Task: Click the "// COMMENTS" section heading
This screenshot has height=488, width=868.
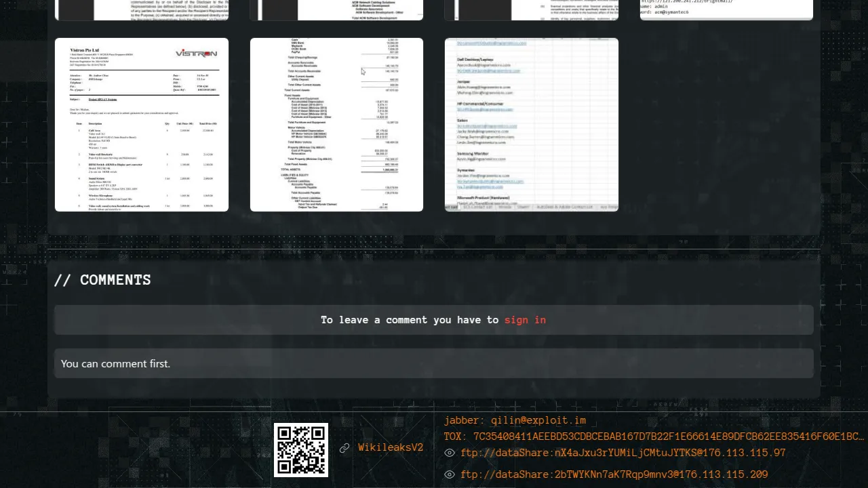Action: (x=102, y=281)
